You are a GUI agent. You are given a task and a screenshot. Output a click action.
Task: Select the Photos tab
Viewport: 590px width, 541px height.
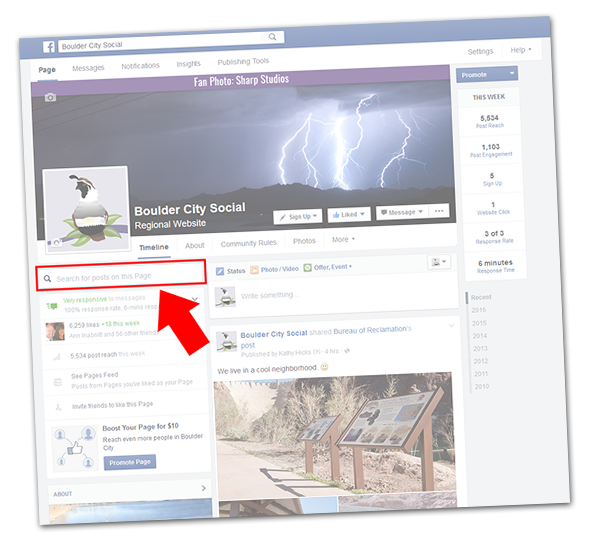click(304, 241)
